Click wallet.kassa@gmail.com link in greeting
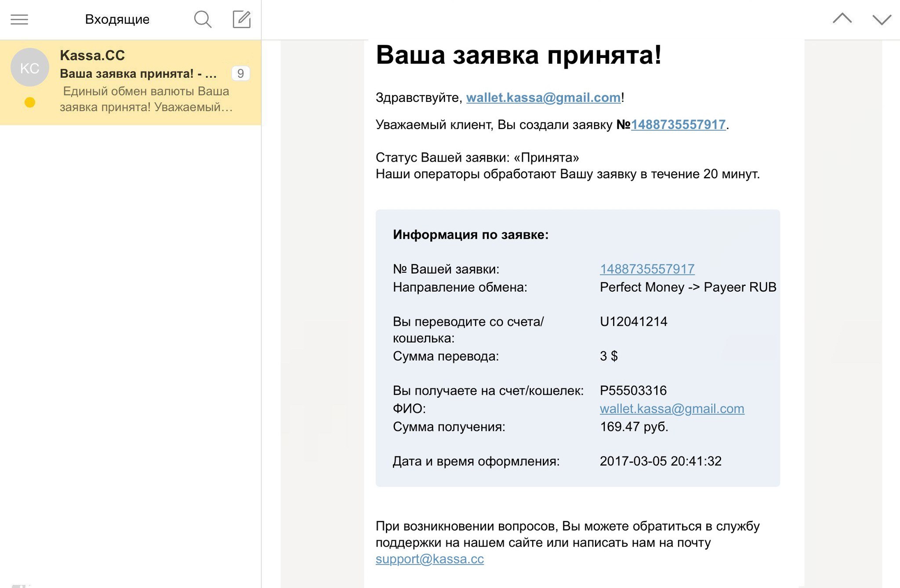 (543, 97)
